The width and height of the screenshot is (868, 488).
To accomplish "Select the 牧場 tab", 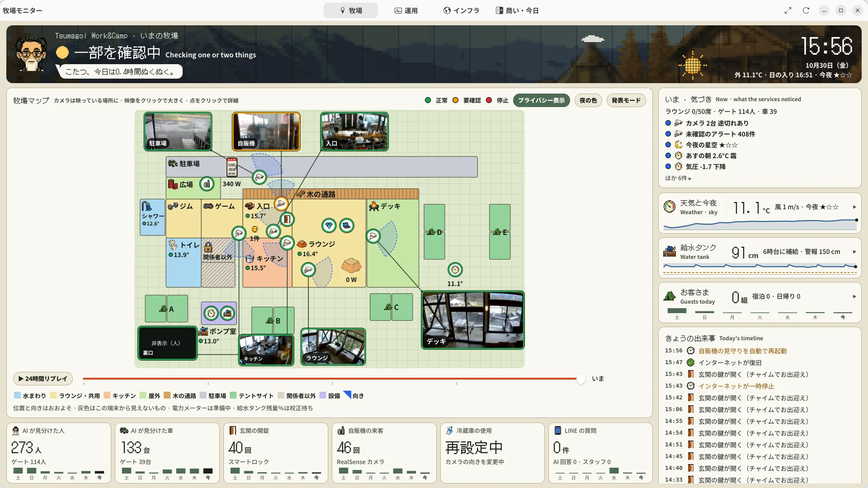I will (351, 10).
